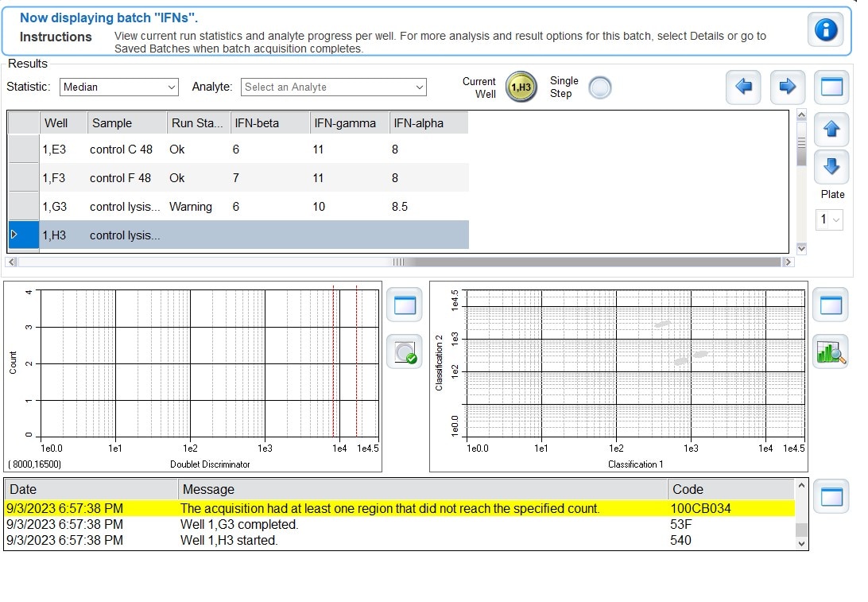Open the Statistic Median dropdown

pos(118,87)
